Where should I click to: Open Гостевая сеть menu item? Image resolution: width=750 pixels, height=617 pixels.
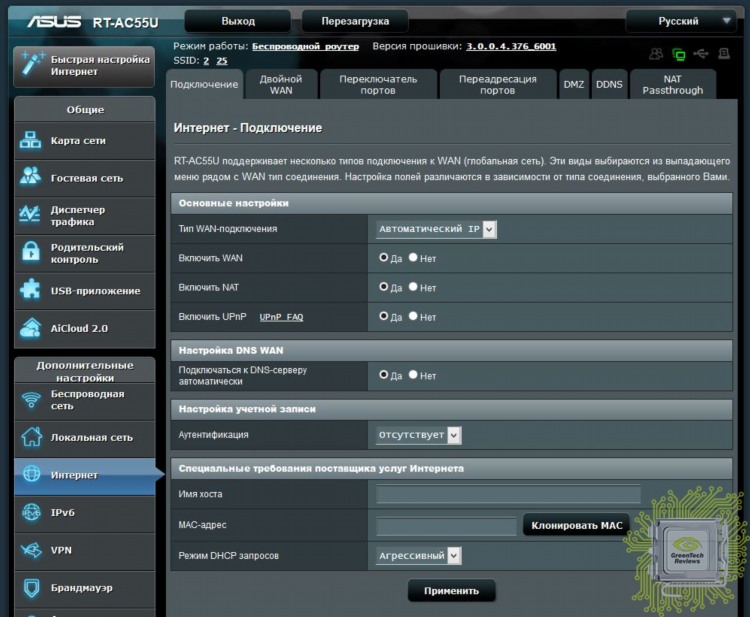click(85, 178)
